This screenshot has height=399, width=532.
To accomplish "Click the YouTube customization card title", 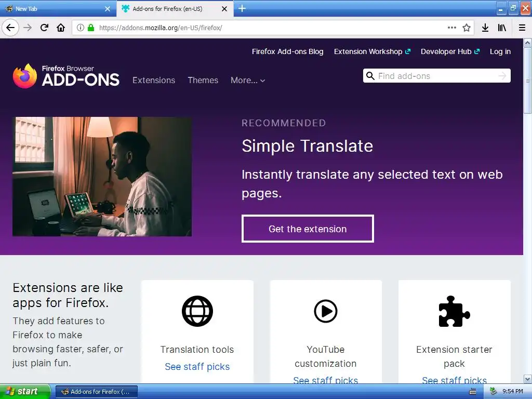I will [x=325, y=356].
